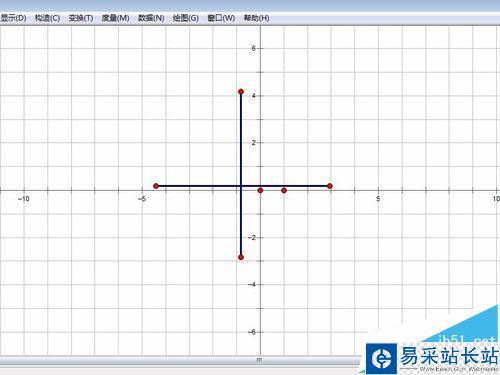Select the left red endpoint of the horizontal segment
This screenshot has height=375, width=500.
click(x=156, y=186)
